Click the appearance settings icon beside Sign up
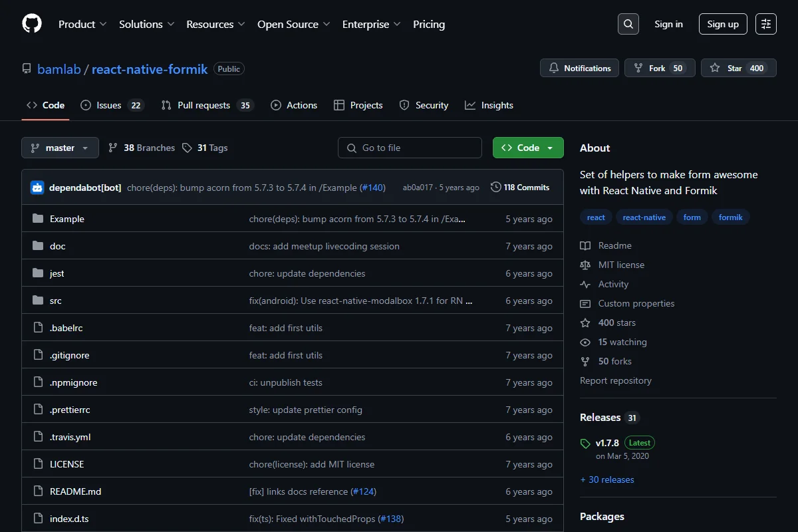 coord(766,24)
